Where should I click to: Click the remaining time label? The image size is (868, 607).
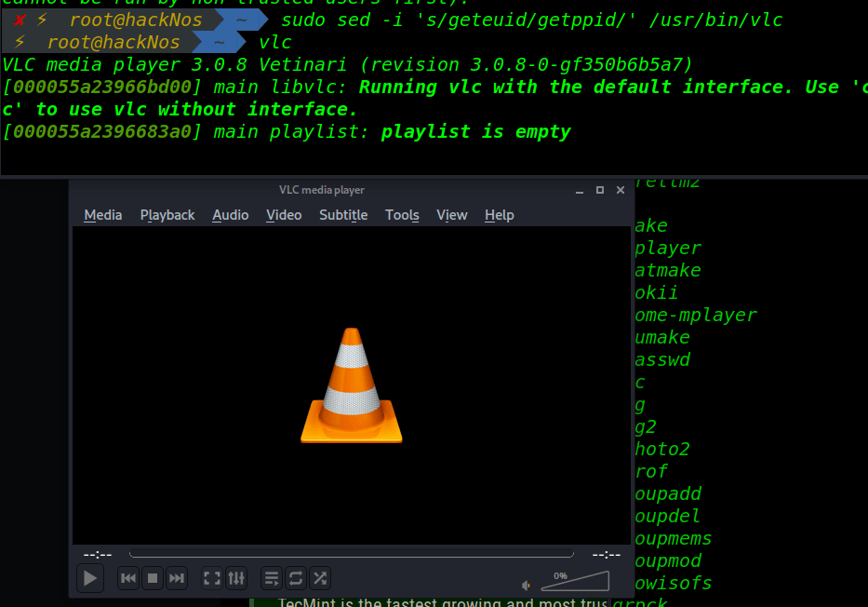[x=607, y=554]
